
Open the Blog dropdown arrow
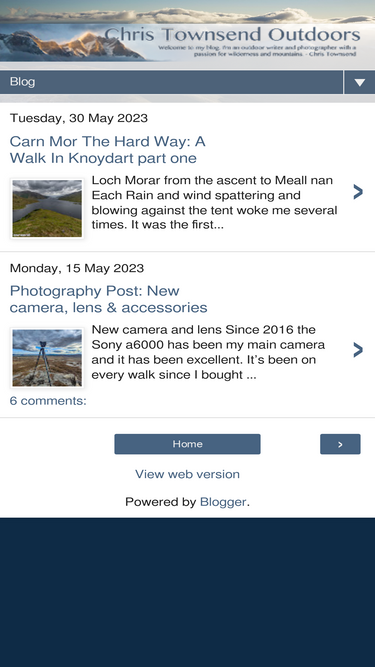[x=360, y=82]
